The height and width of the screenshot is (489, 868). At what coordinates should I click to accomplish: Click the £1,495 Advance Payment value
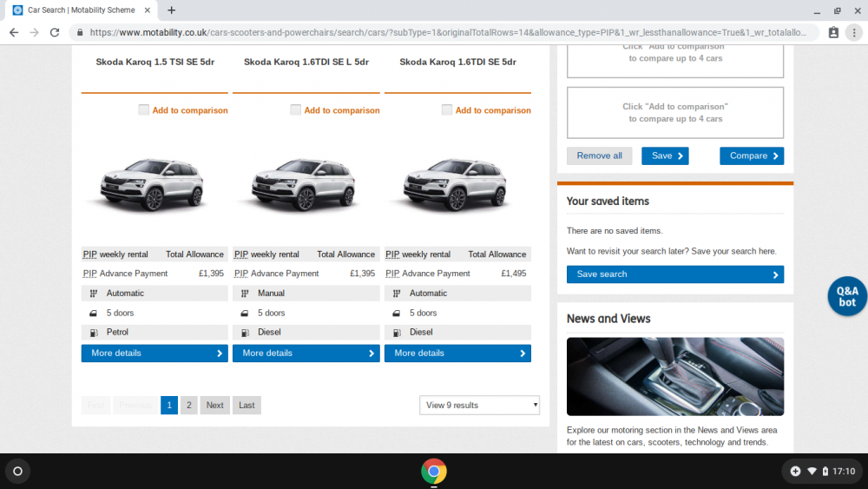(513, 274)
